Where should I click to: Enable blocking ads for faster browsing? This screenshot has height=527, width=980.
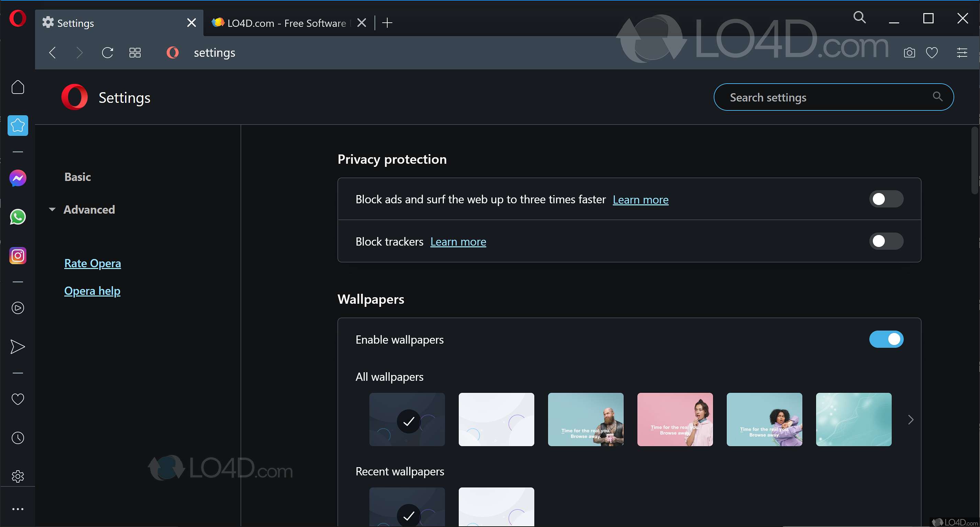pyautogui.click(x=887, y=199)
